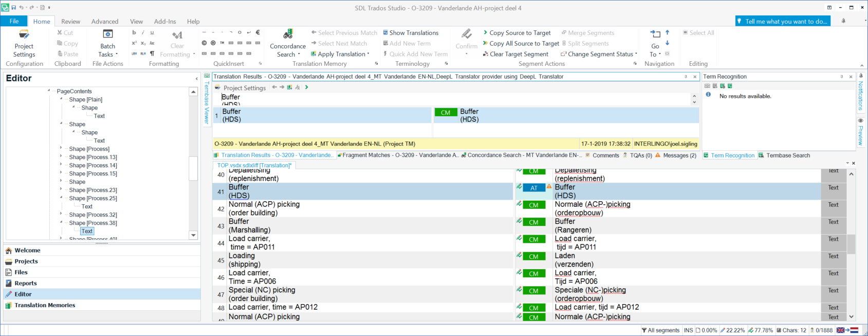The height and width of the screenshot is (336, 868).
Task: Switch to Fragment Matches tab
Action: (398, 155)
